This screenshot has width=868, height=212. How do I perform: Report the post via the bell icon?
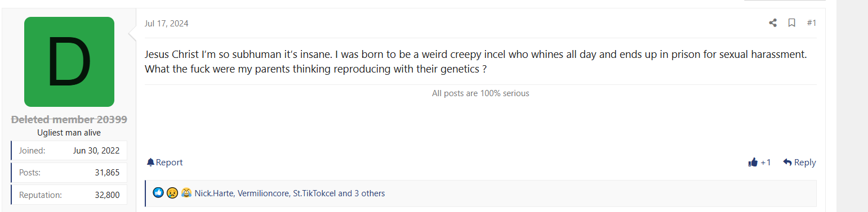click(x=164, y=163)
